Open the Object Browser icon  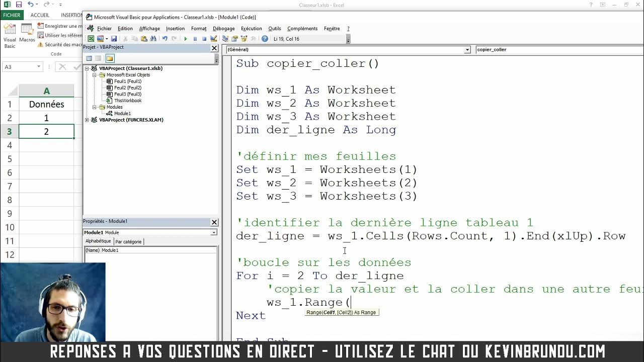pos(244,39)
